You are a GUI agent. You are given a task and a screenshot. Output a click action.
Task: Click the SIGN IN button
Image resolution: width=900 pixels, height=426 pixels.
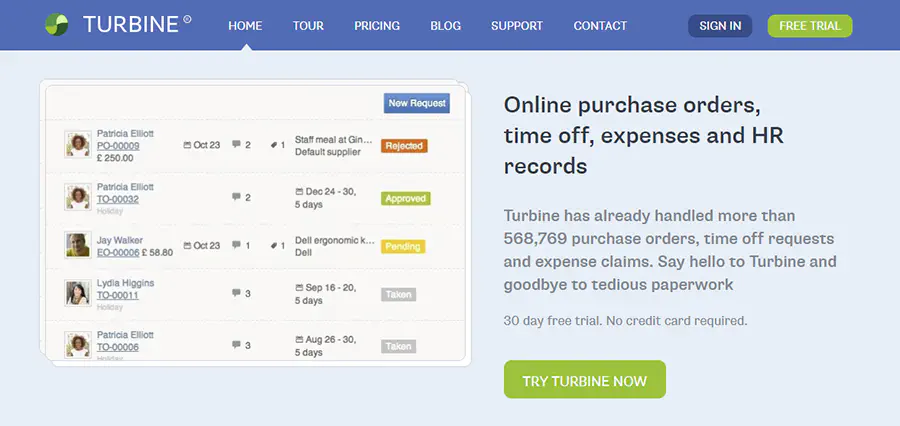click(x=720, y=26)
